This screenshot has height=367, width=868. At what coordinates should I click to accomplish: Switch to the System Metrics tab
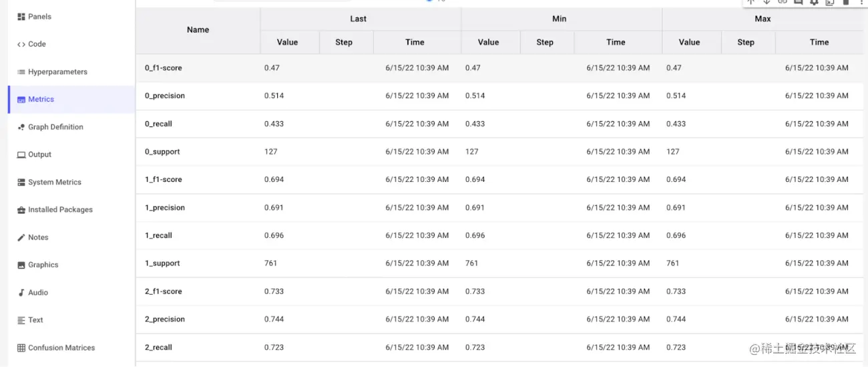pos(54,182)
